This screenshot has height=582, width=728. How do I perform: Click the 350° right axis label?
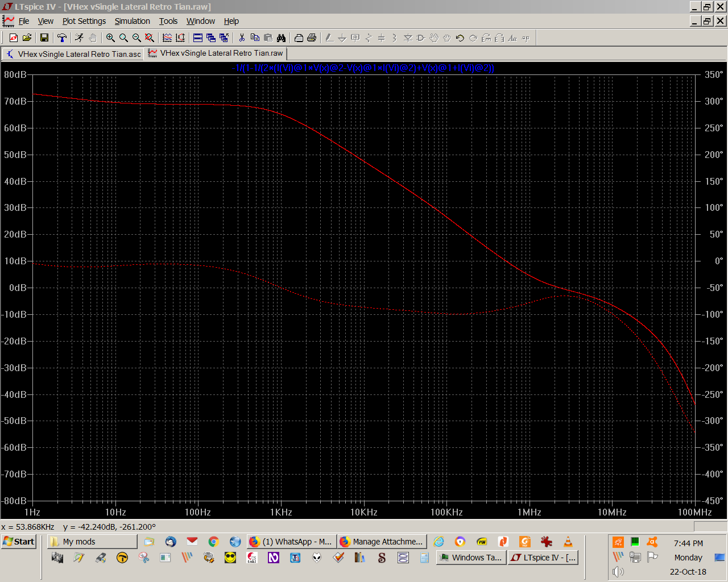714,74
